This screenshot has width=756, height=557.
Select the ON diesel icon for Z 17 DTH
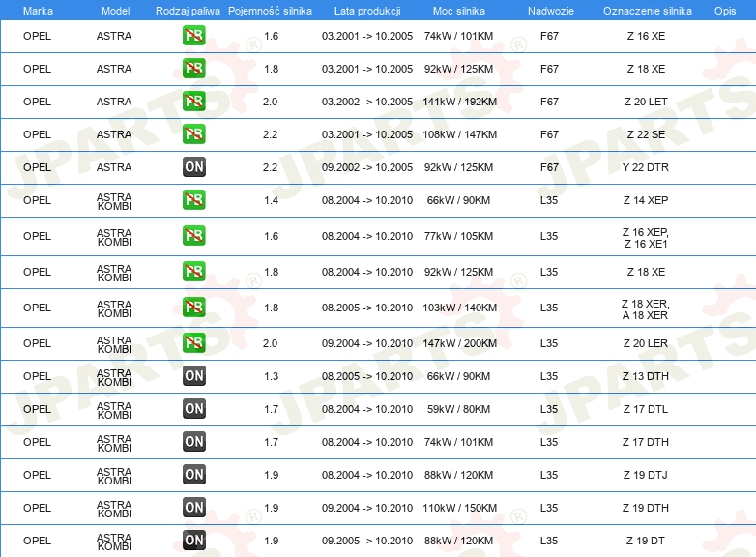[193, 441]
